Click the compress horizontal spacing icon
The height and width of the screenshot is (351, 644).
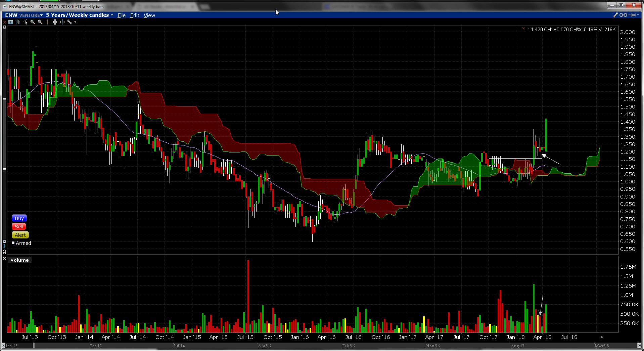click(62, 22)
